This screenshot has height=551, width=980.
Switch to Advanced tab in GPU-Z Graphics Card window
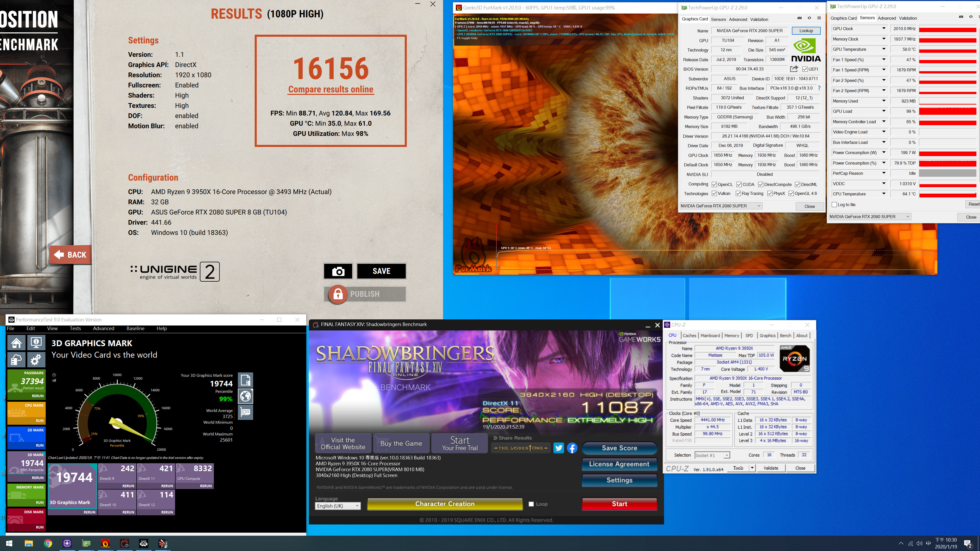[738, 19]
